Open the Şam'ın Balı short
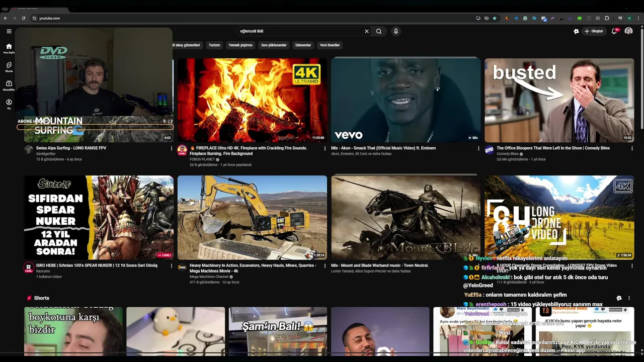Screen dimensions: 644x362 (278, 332)
